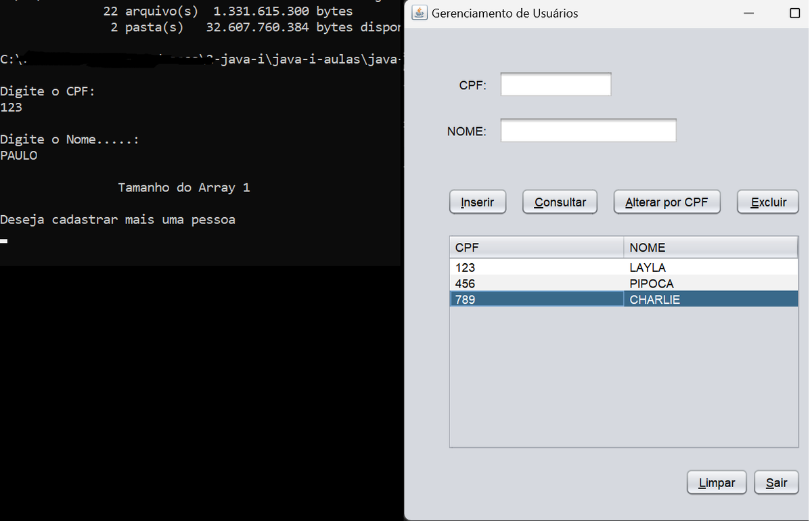Select the table cell with CPF 123
The width and height of the screenshot is (812, 521).
537,267
